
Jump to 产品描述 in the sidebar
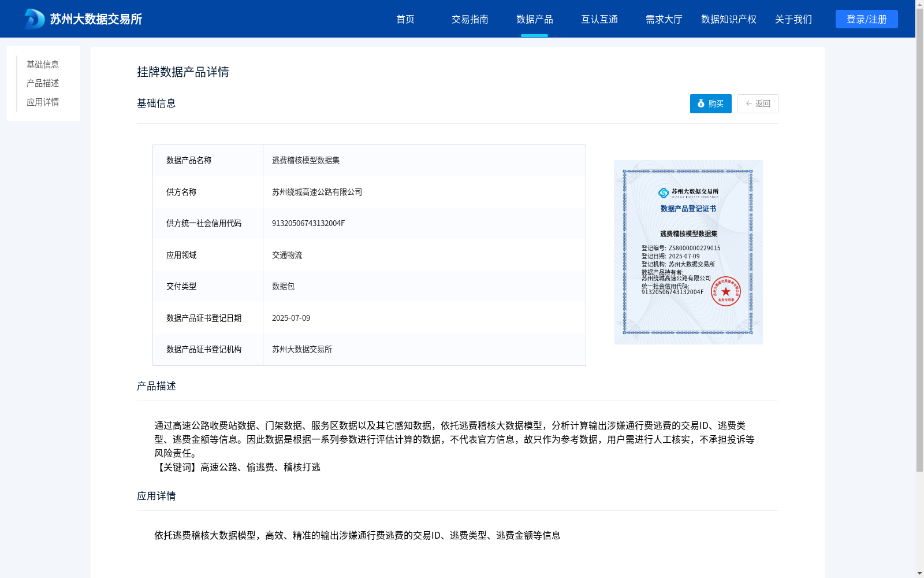pos(43,83)
